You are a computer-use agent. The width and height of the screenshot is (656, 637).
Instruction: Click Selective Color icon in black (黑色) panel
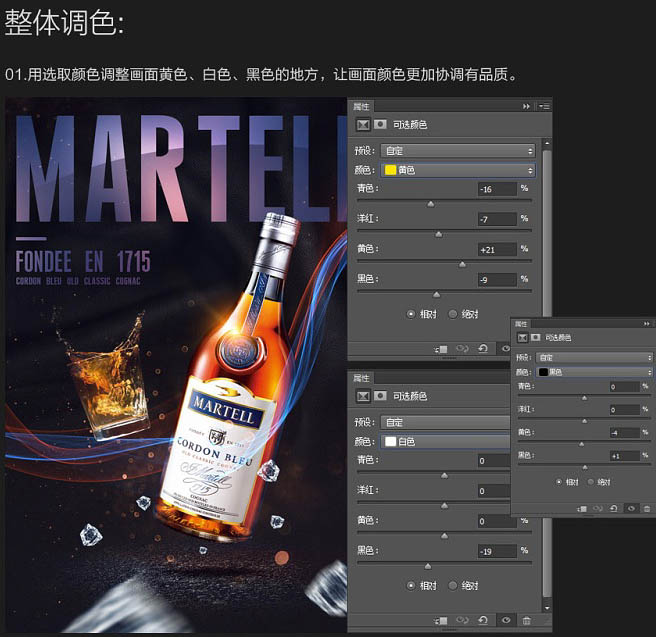click(522, 338)
